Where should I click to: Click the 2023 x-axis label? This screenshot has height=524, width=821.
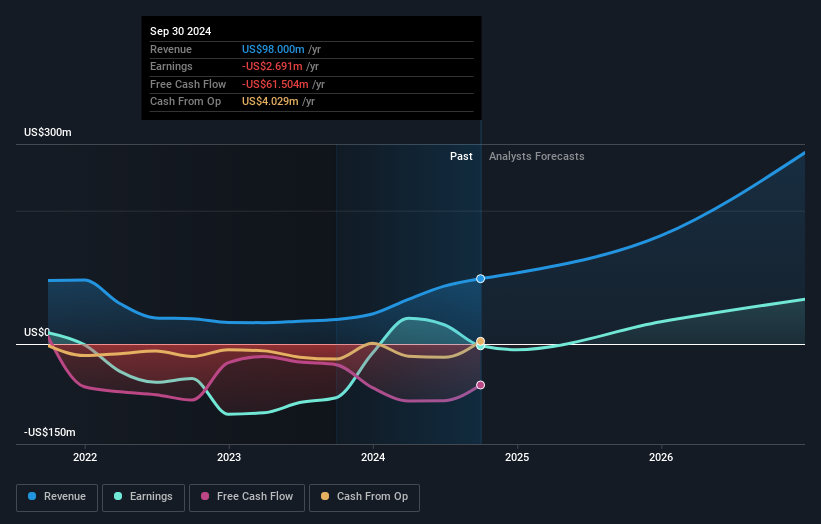(229, 457)
